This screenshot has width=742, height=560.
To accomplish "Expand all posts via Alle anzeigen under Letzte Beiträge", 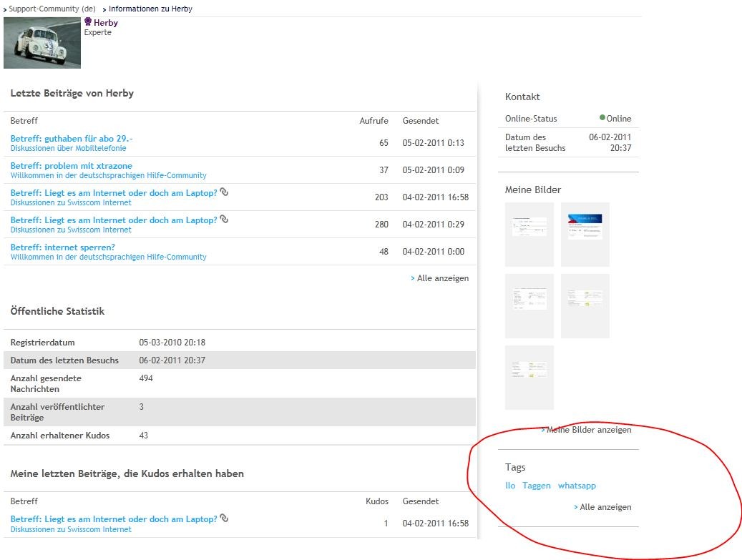I will 442,278.
